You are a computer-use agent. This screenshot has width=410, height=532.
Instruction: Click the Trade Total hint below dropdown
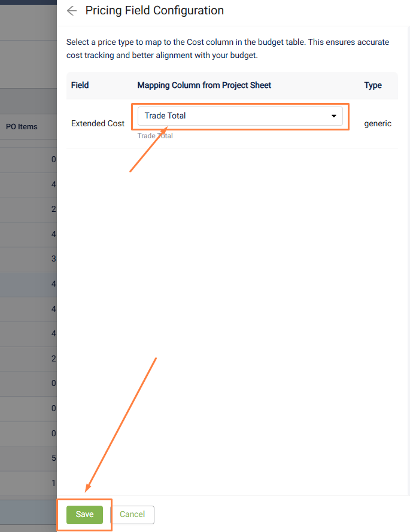[x=155, y=136]
